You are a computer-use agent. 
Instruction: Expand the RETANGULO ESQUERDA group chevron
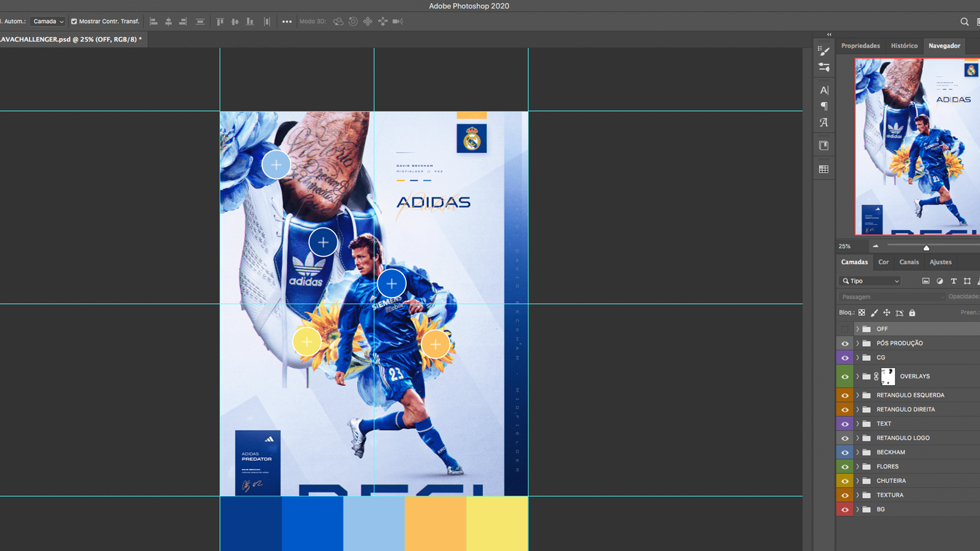click(857, 395)
